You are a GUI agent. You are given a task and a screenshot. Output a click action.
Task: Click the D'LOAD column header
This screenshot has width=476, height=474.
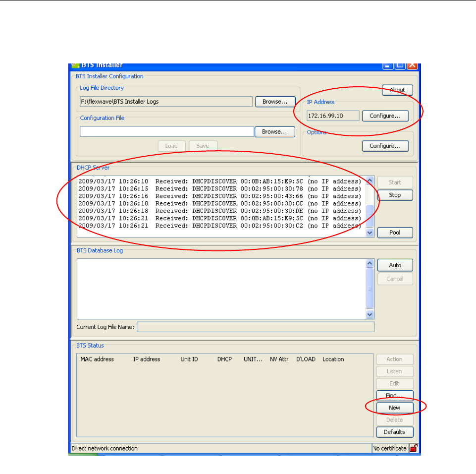(x=306, y=359)
